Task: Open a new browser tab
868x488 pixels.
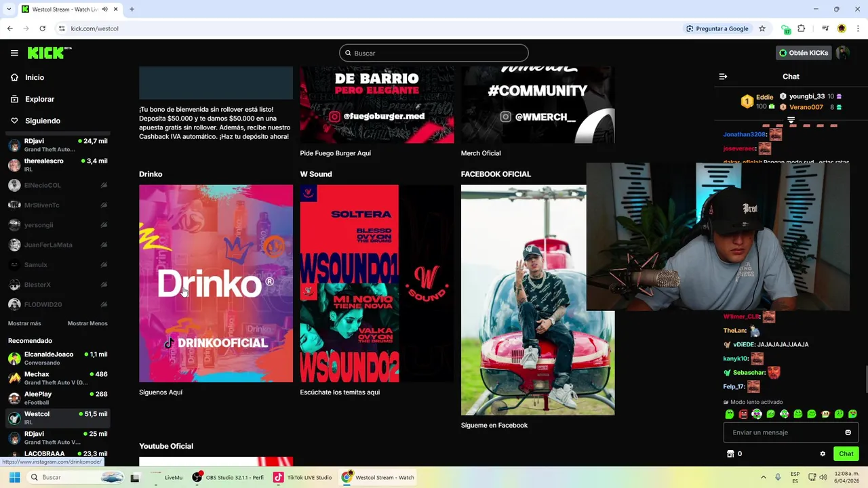Action: 132,9
